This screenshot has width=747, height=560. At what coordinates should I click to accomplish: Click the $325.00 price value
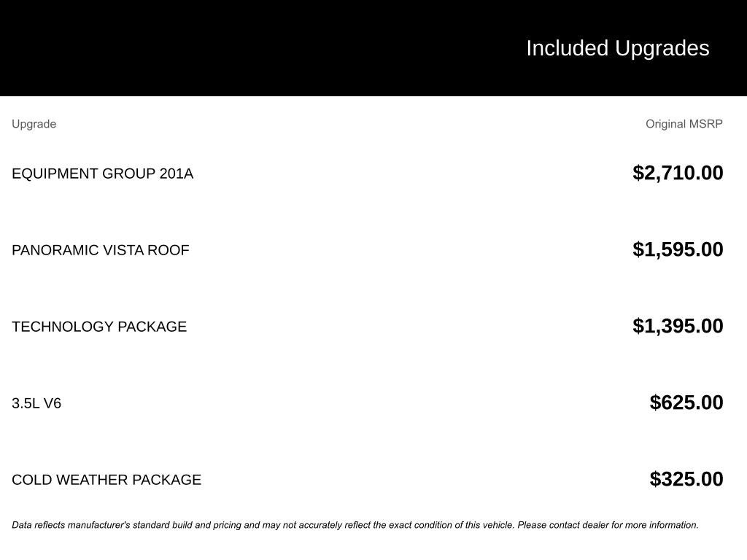click(686, 479)
